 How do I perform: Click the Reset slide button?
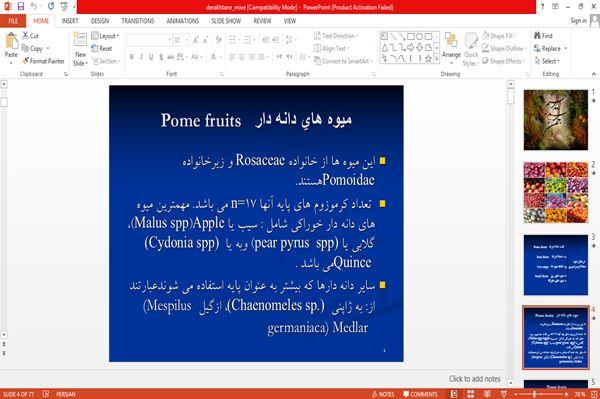point(102,48)
